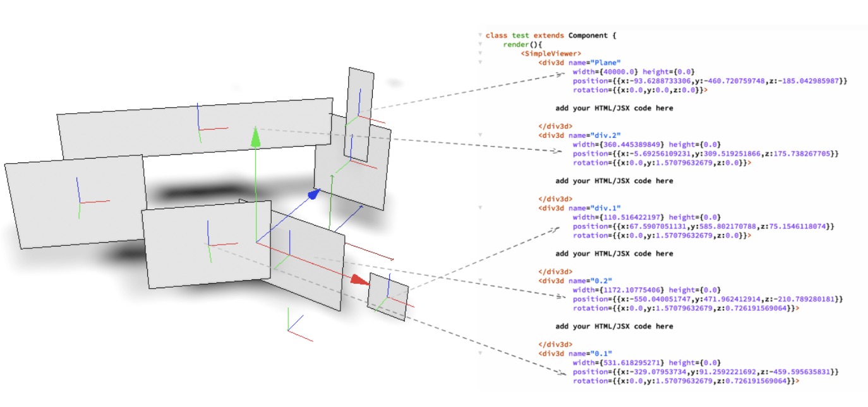The image size is (868, 407).
Task: Click position line starting x:-5.69256109231
Action: pos(706,154)
